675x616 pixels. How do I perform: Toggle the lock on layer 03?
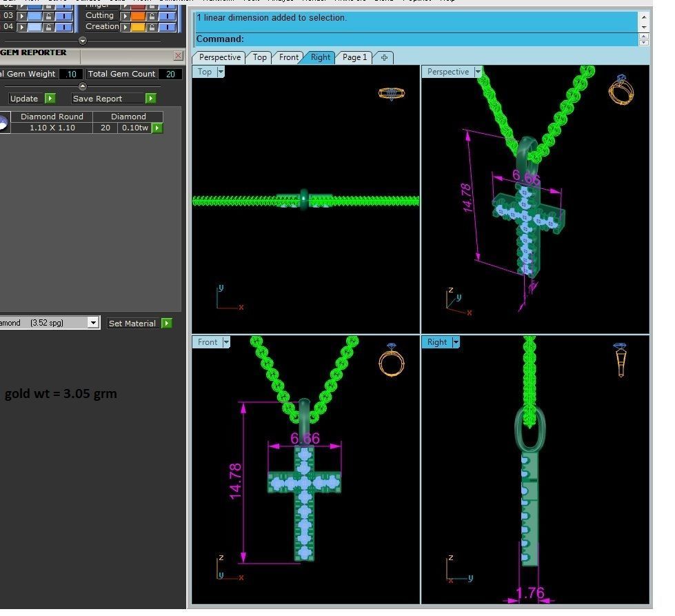point(49,15)
